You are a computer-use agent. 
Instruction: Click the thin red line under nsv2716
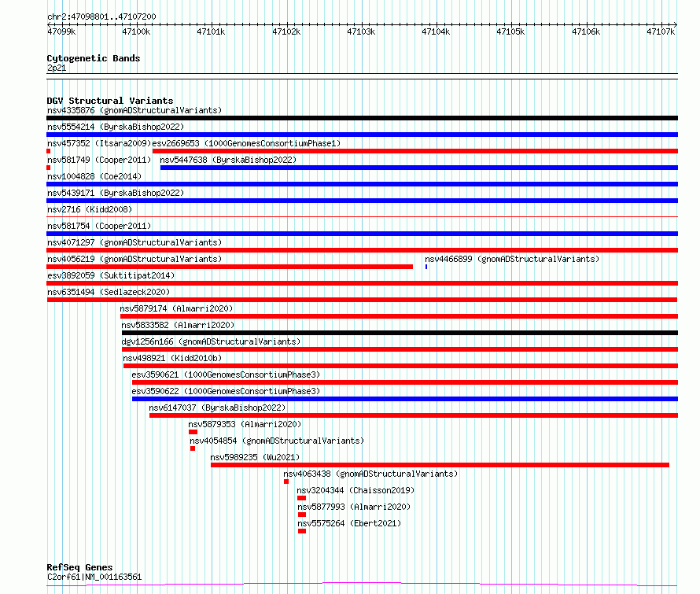pyautogui.click(x=362, y=217)
